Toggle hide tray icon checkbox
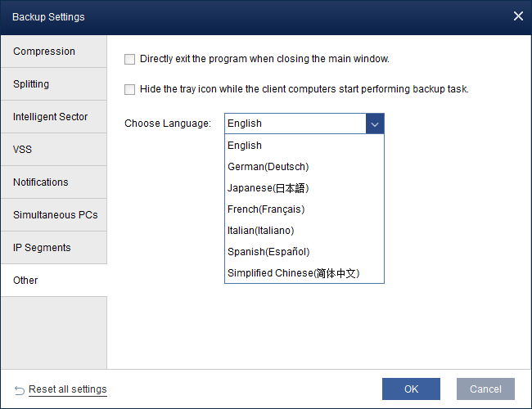Viewport: 532px width, 409px height. (x=129, y=89)
